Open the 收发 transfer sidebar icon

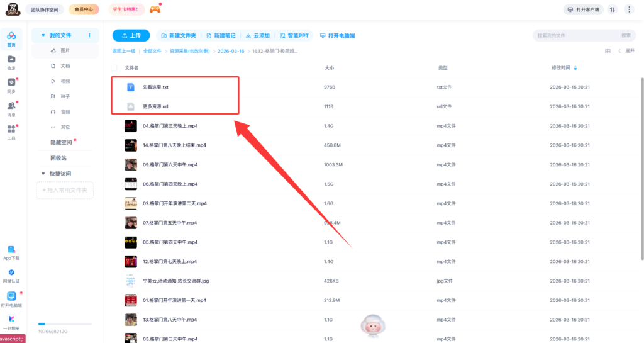11,59
